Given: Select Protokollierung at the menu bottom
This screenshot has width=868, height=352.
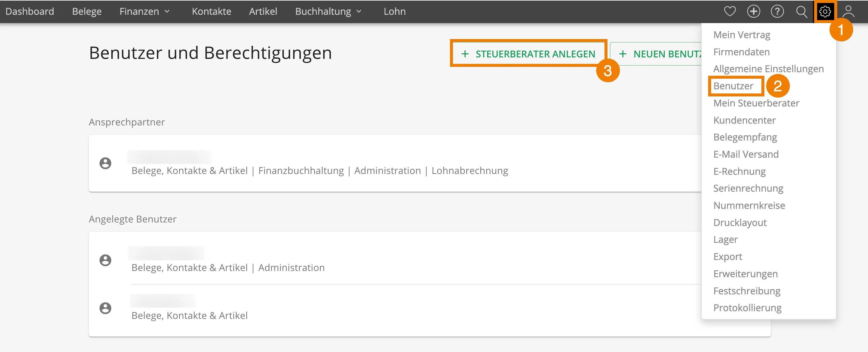Looking at the screenshot, I should (748, 307).
